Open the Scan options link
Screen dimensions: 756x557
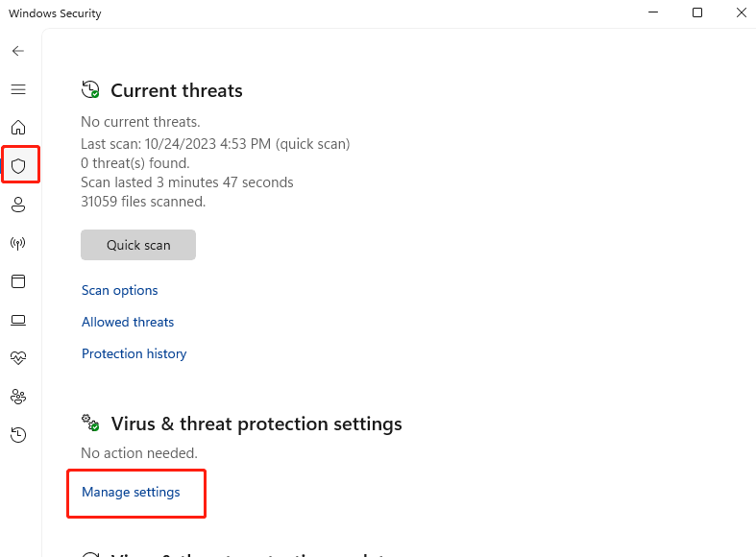[120, 290]
